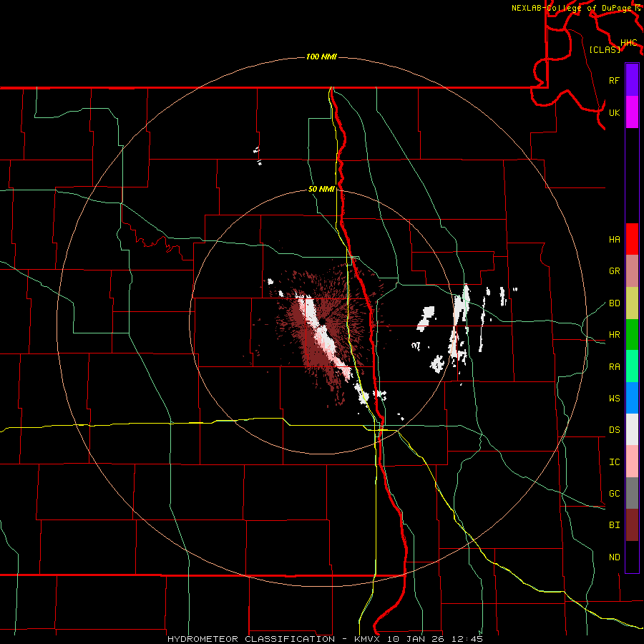The image size is (644, 644).
Task: Click the '12:45' timestamp text
Action: point(467,639)
